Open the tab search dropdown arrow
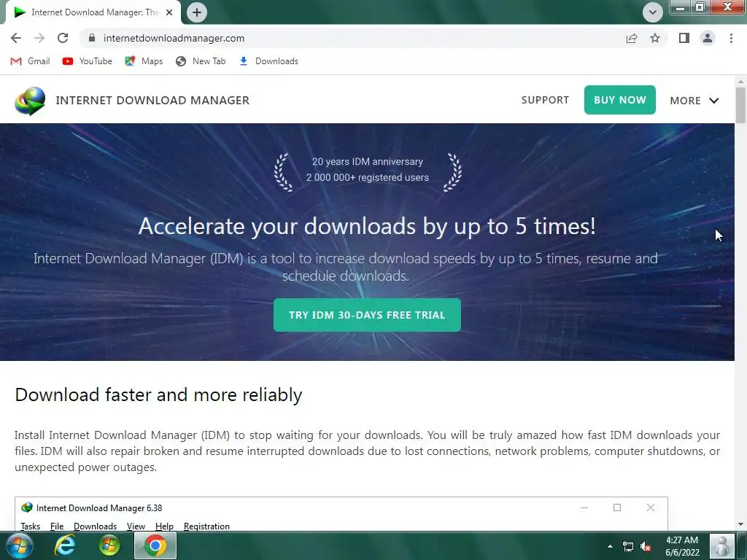Screen dimensions: 747x560 coord(653,12)
